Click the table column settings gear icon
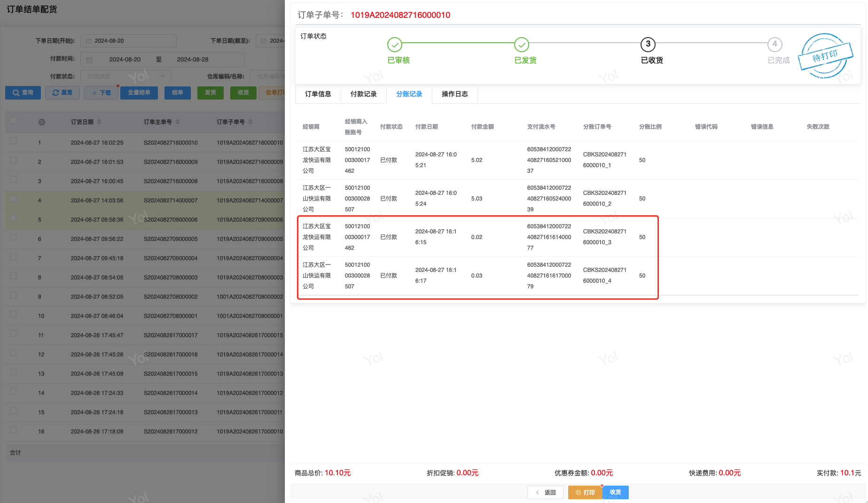The image size is (868, 503). tap(42, 122)
